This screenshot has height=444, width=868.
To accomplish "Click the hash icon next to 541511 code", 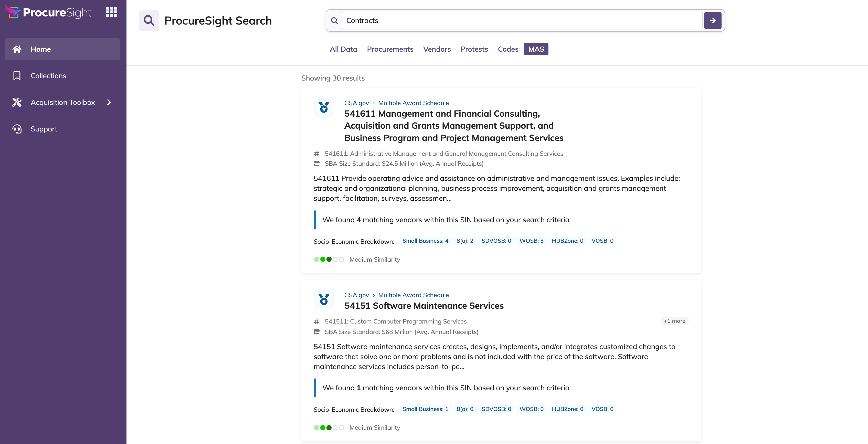I will pyautogui.click(x=317, y=321).
